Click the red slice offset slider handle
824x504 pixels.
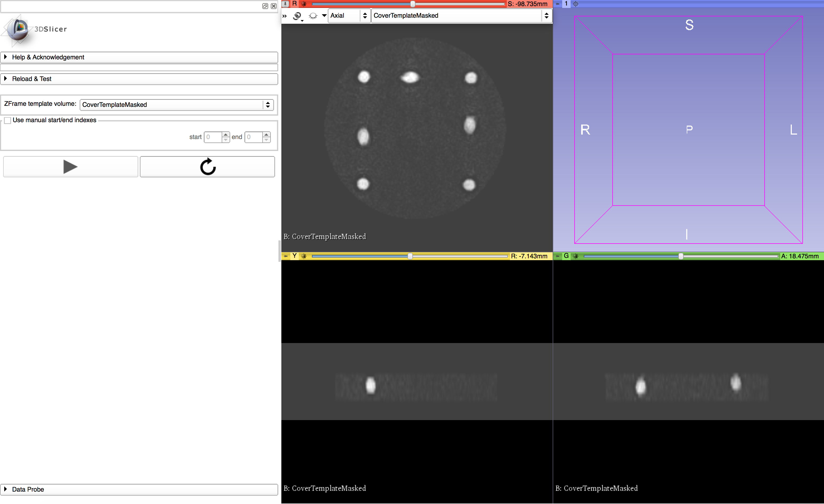[x=413, y=4]
